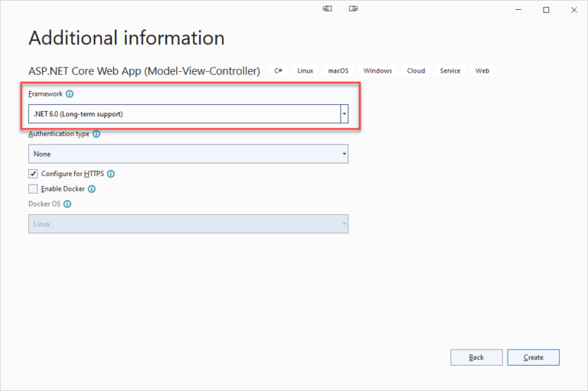Viewport: 588px width, 391px height.
Task: Click the macOS tag label
Action: point(338,70)
